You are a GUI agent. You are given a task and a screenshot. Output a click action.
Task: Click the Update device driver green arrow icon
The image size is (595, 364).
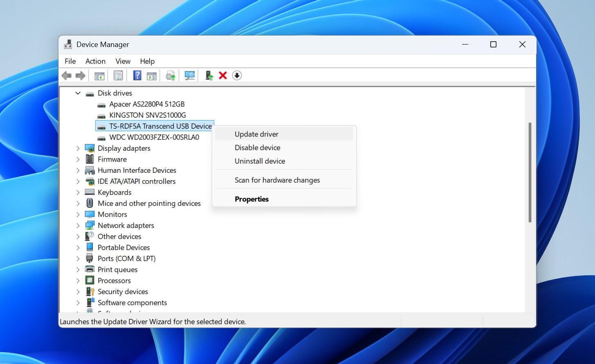209,76
